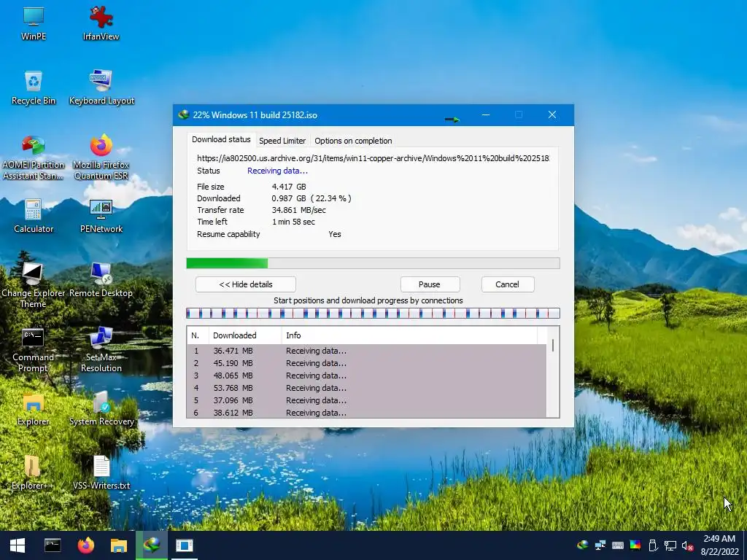The image size is (747, 560).
Task: Open Keyboard Layout desktop shortcut
Action: coord(101,88)
